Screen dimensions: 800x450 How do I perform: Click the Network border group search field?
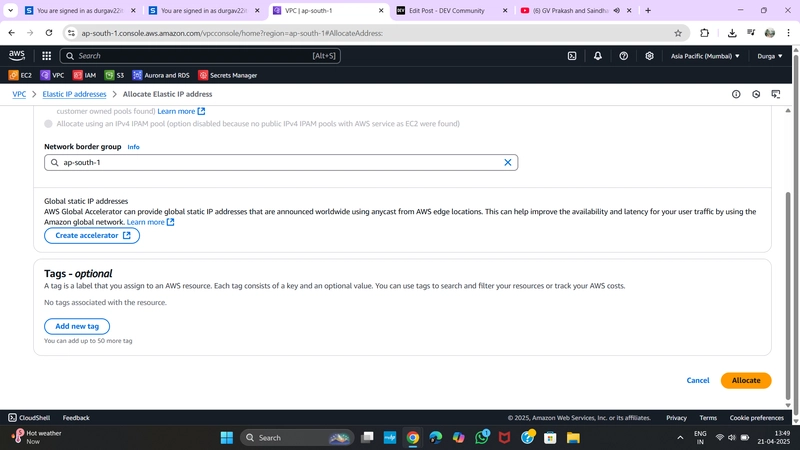[281, 162]
